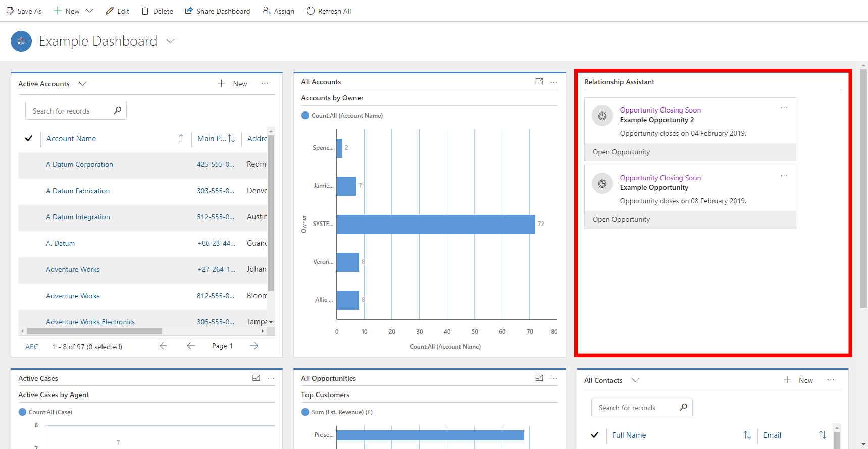Image resolution: width=868 pixels, height=449 pixels.
Task: Expand the Active Cases chart icon
Action: [x=256, y=378]
